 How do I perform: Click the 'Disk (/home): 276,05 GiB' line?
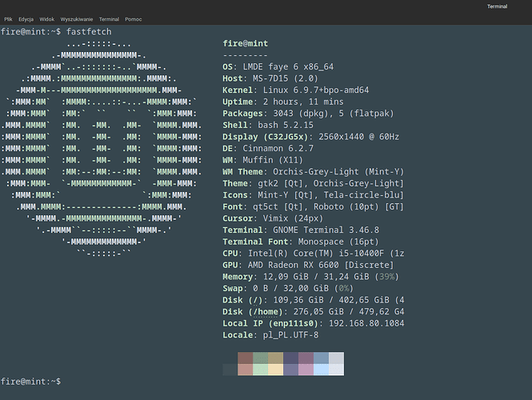click(x=313, y=312)
